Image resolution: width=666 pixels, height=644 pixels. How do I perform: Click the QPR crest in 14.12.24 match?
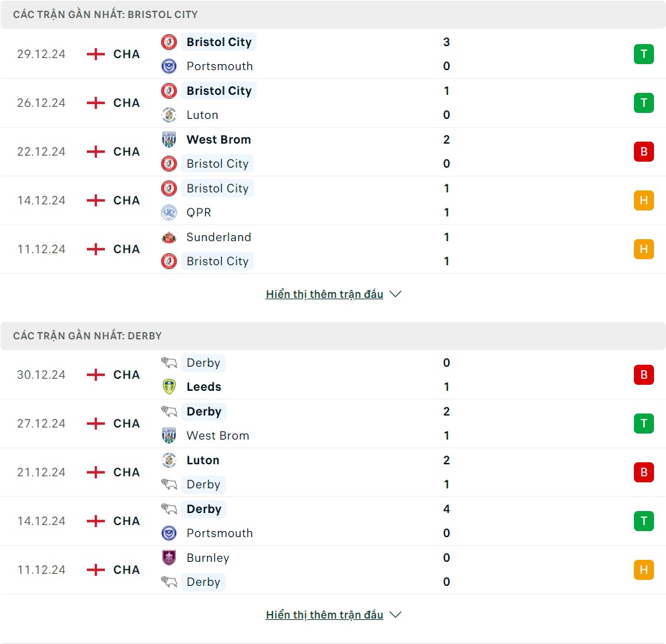coord(169,212)
